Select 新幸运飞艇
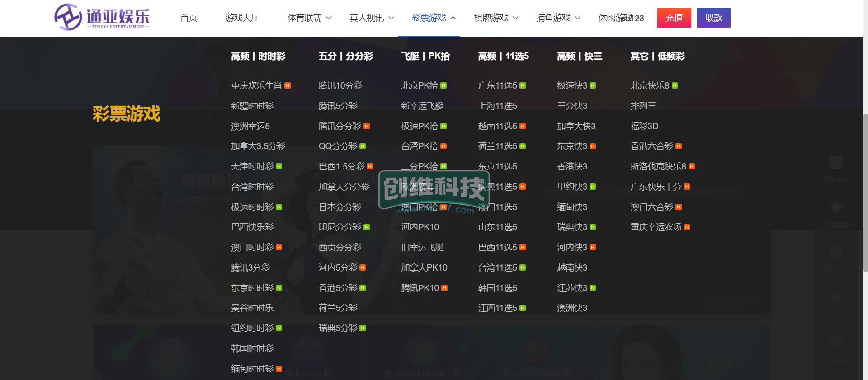Image resolution: width=868 pixels, height=380 pixels. pyautogui.click(x=422, y=106)
